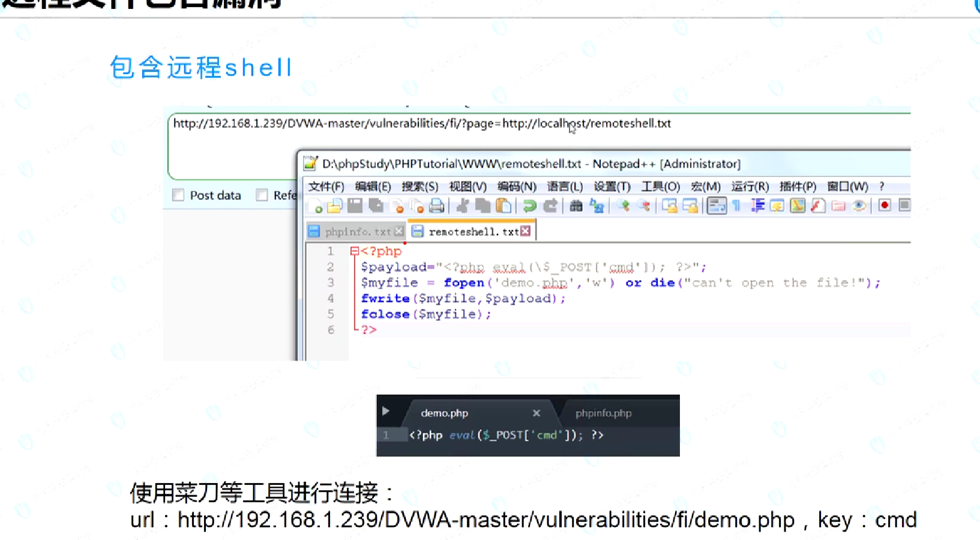Click the Print icon in toolbar
Viewport: 980px width, 540px height.
pyautogui.click(x=437, y=206)
